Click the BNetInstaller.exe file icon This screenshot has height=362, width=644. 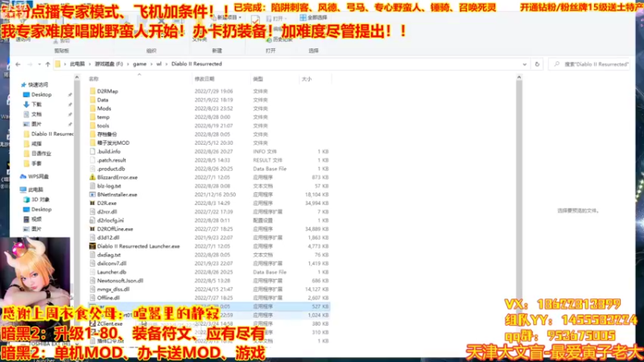pos(93,195)
